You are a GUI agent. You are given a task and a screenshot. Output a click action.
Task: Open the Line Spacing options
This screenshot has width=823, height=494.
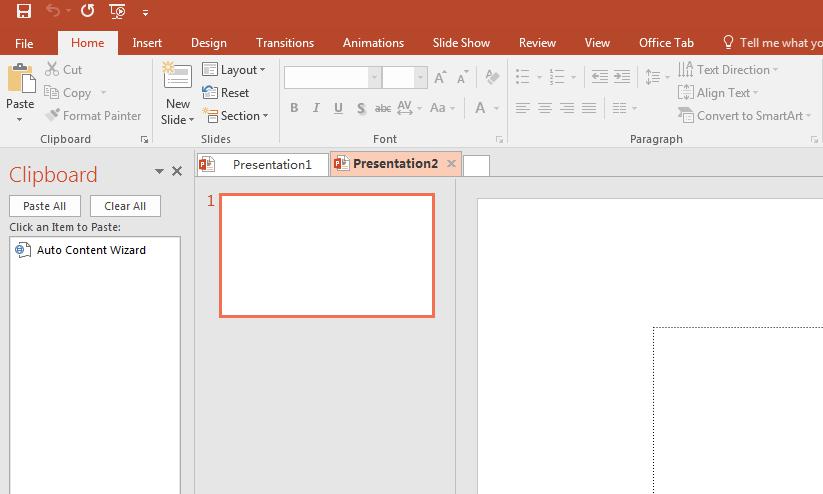[657, 77]
